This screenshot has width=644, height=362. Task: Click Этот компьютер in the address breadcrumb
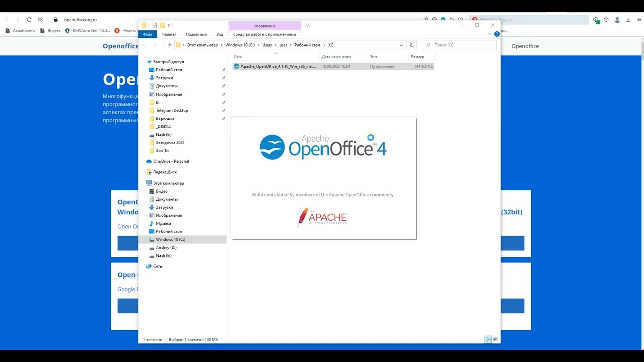click(x=203, y=45)
